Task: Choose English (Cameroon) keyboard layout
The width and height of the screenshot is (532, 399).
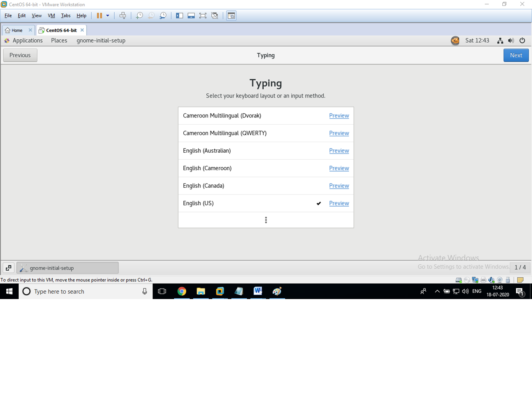Action: [266, 169]
